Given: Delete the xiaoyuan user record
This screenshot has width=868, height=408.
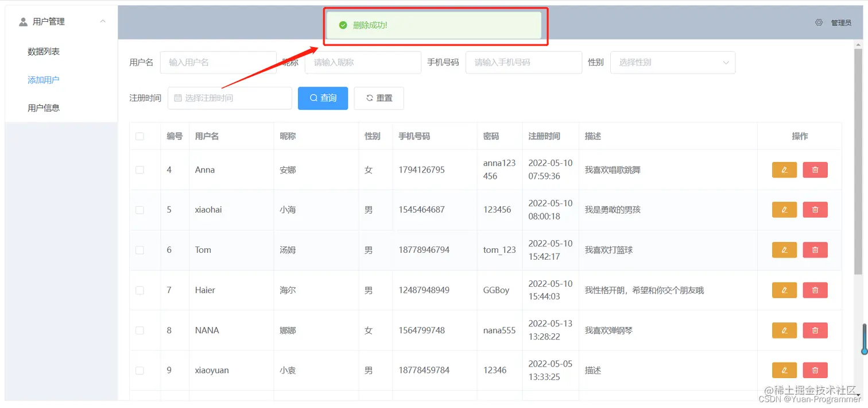Looking at the screenshot, I should (815, 371).
